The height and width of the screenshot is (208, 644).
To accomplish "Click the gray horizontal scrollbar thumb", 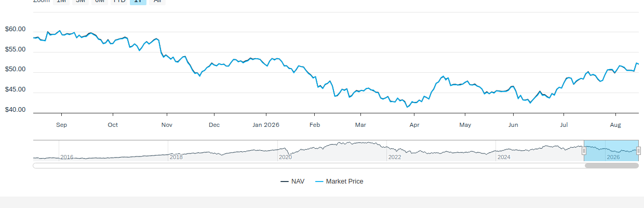I will 612,165.
